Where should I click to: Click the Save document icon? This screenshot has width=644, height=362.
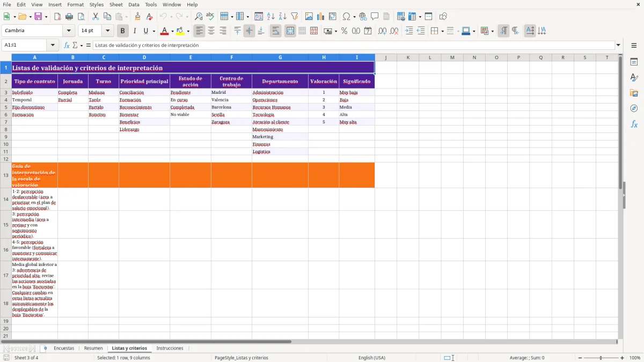pyautogui.click(x=38, y=17)
